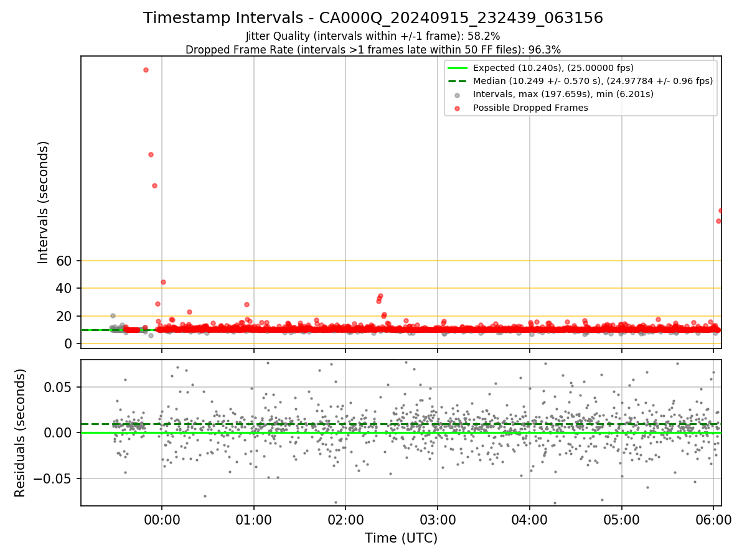The height and width of the screenshot is (560, 747).
Task: Click the '04:00' time tick label
Action: pos(530,520)
